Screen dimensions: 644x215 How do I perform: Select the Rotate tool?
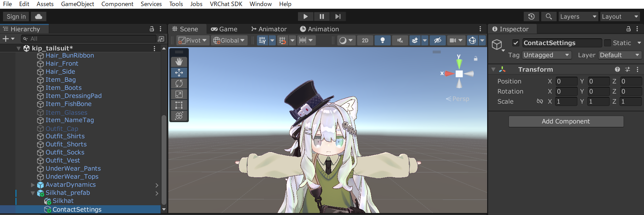tap(179, 83)
